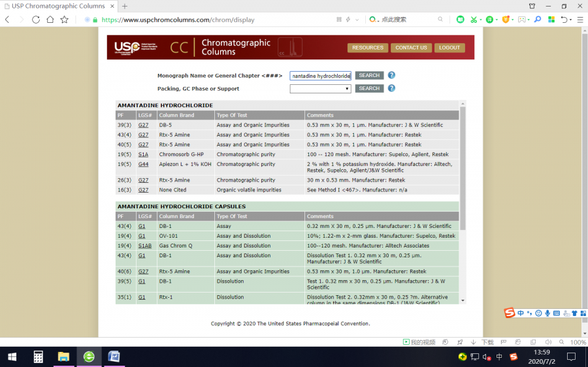588x367 pixels.
Task: Click in the Monograph Name input field
Action: 320,76
